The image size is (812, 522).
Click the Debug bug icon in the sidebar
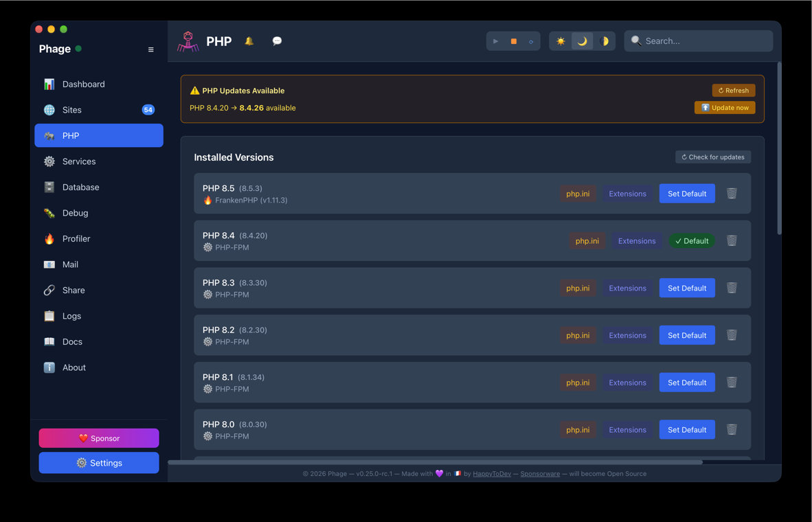pyautogui.click(x=49, y=213)
